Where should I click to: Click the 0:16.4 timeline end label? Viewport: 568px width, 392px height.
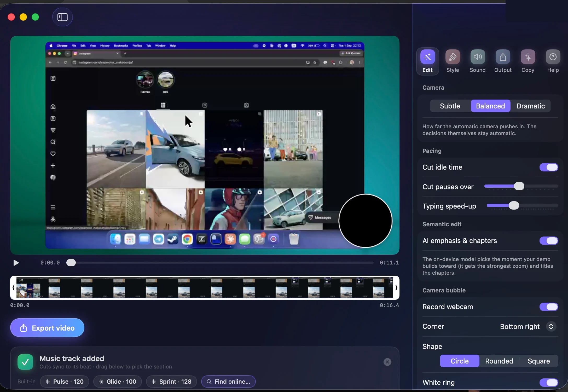coord(389,305)
